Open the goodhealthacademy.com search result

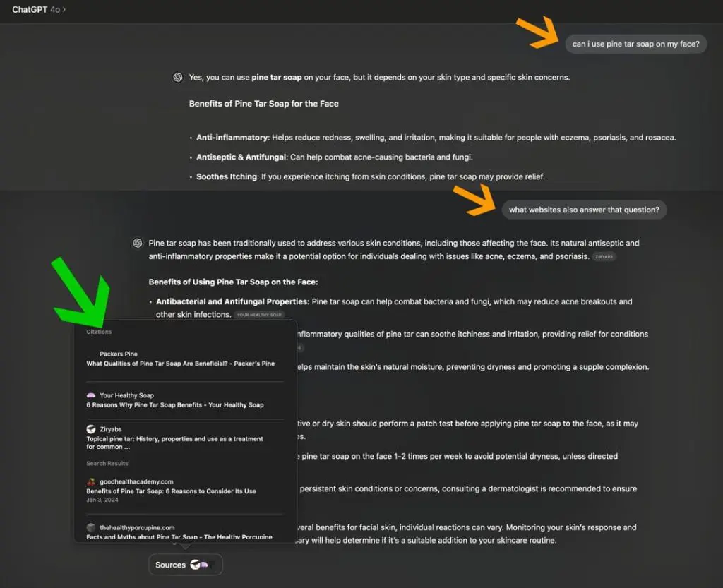pyautogui.click(x=171, y=491)
